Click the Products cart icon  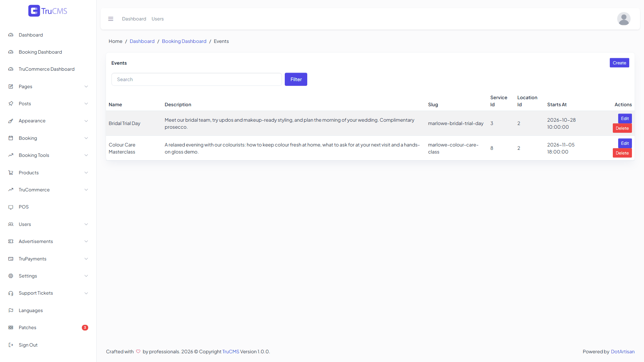(11, 173)
